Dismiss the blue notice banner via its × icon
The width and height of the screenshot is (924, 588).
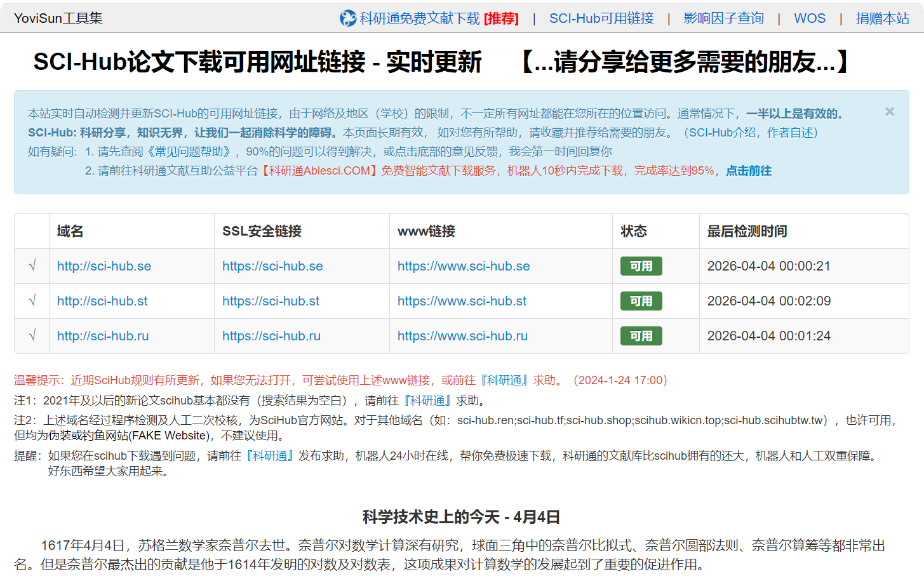point(889,112)
